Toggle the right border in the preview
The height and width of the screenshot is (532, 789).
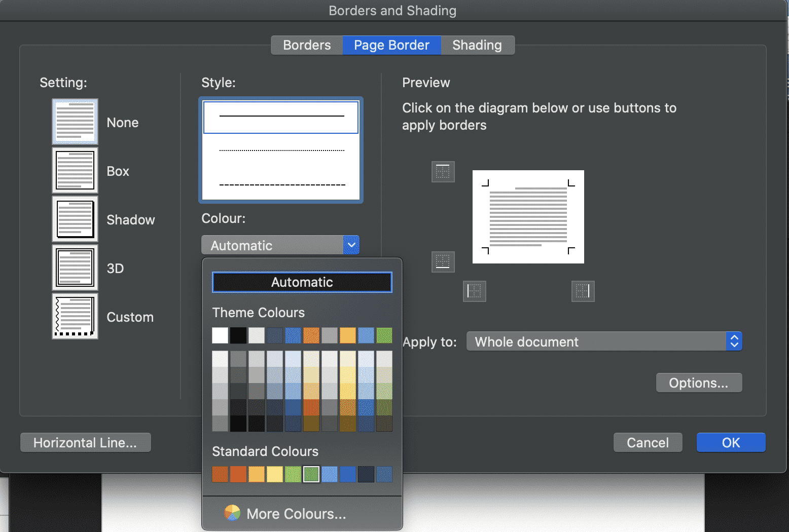583,291
